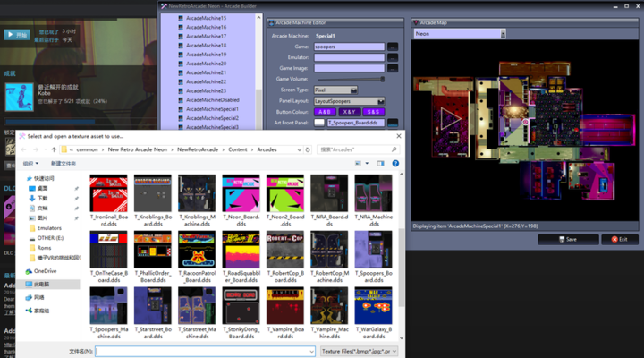Click Content in the address breadcrumb
Image resolution: width=644 pixels, height=358 pixels.
(238, 149)
